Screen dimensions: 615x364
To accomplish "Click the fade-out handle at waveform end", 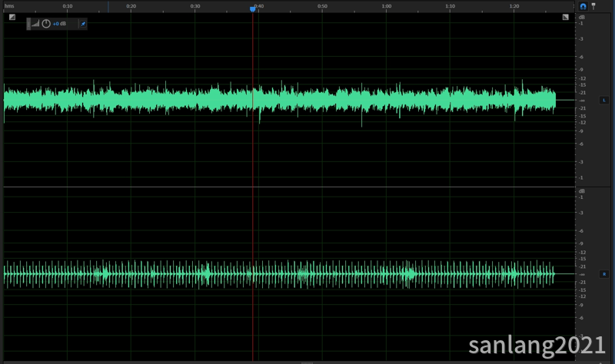I will (565, 17).
